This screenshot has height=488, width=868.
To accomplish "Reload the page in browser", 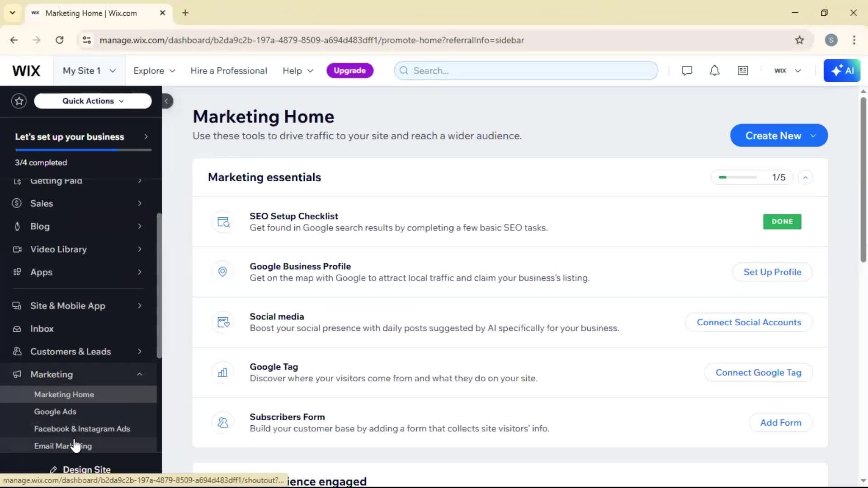I will (x=60, y=40).
